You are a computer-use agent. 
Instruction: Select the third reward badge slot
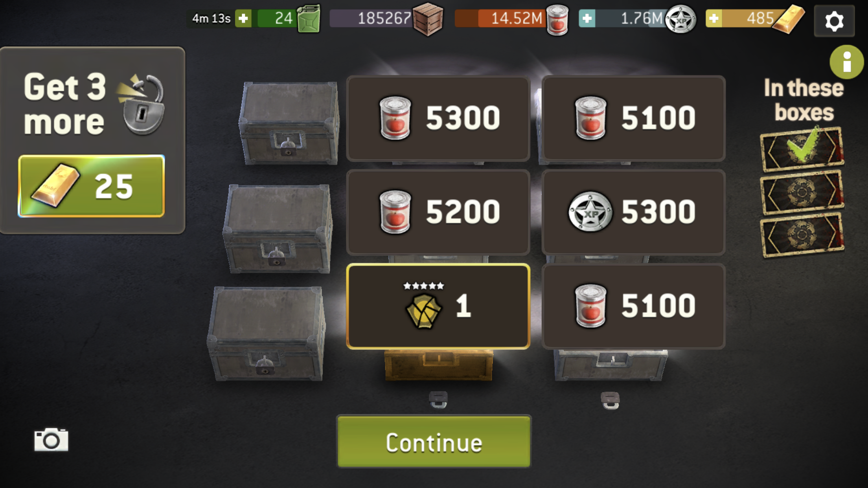(802, 235)
